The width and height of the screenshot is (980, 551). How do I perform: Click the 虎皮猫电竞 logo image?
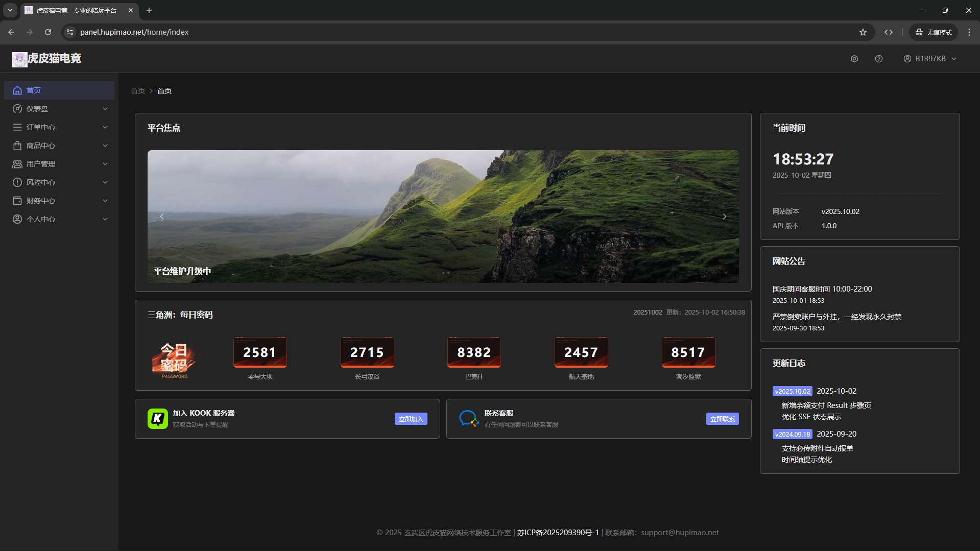coord(20,59)
